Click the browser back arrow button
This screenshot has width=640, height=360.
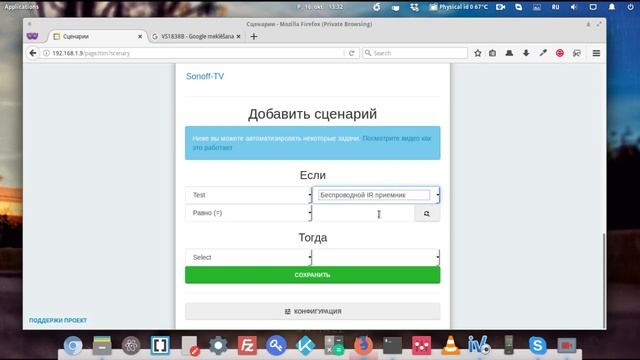coord(33,53)
